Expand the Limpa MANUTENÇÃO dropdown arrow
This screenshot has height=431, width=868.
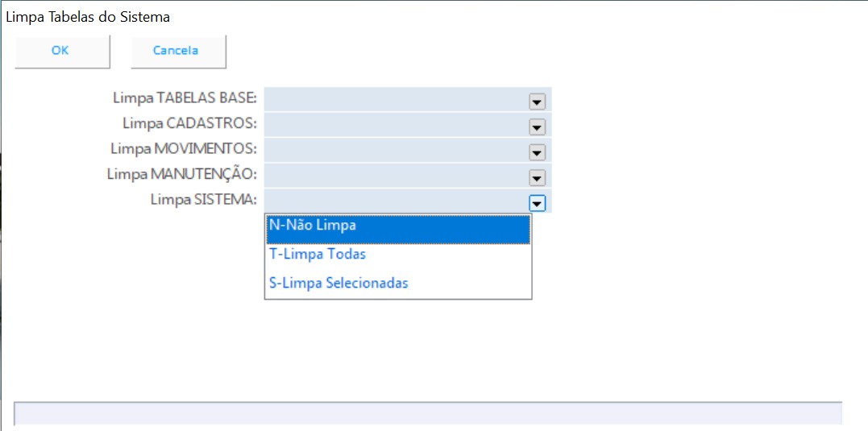click(537, 178)
